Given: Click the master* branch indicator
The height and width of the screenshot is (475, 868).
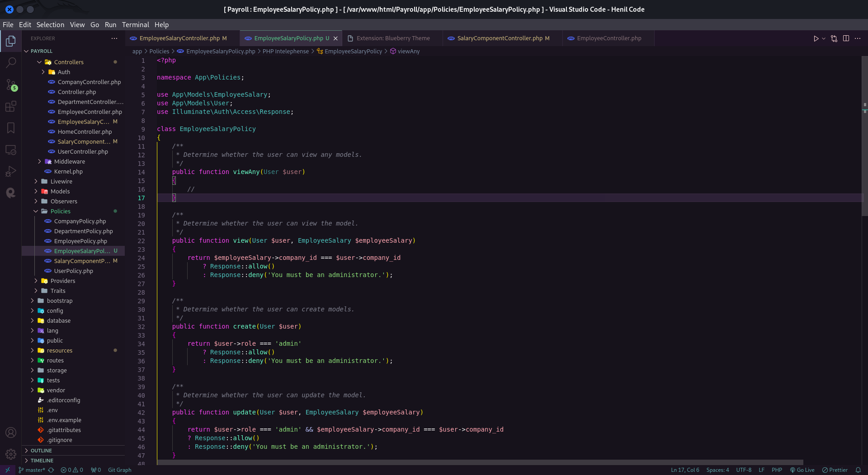Looking at the screenshot, I should click(32, 470).
